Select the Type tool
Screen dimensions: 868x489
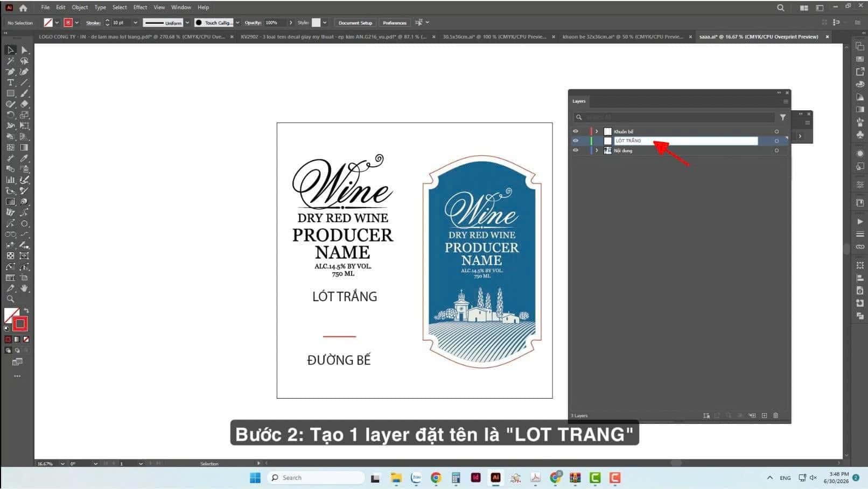pyautogui.click(x=10, y=82)
